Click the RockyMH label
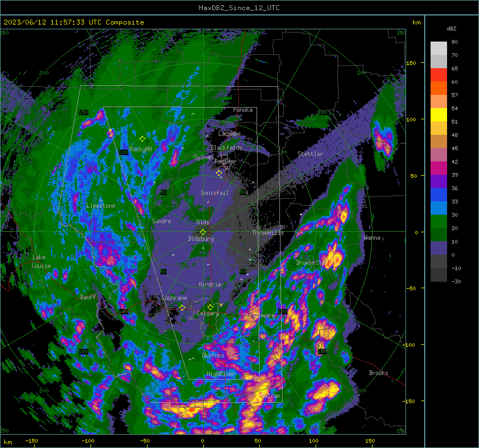Image resolution: width=479 pixels, height=448 pixels. 141,149
